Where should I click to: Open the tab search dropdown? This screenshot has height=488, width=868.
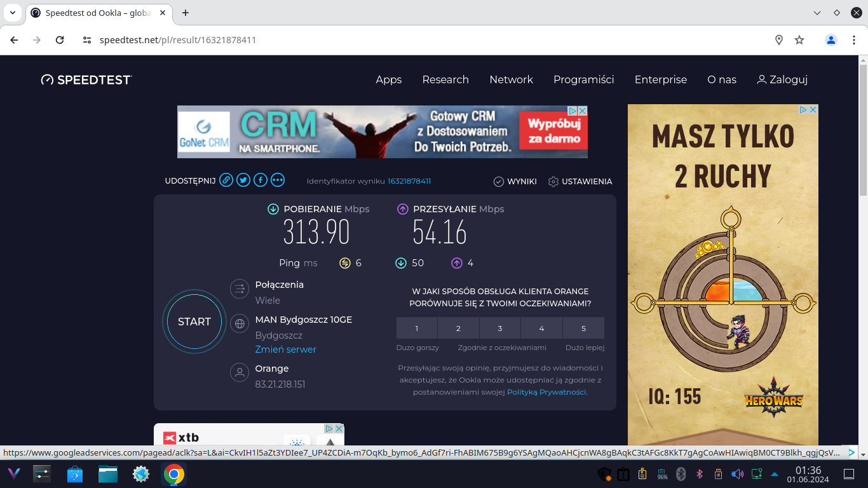12,13
